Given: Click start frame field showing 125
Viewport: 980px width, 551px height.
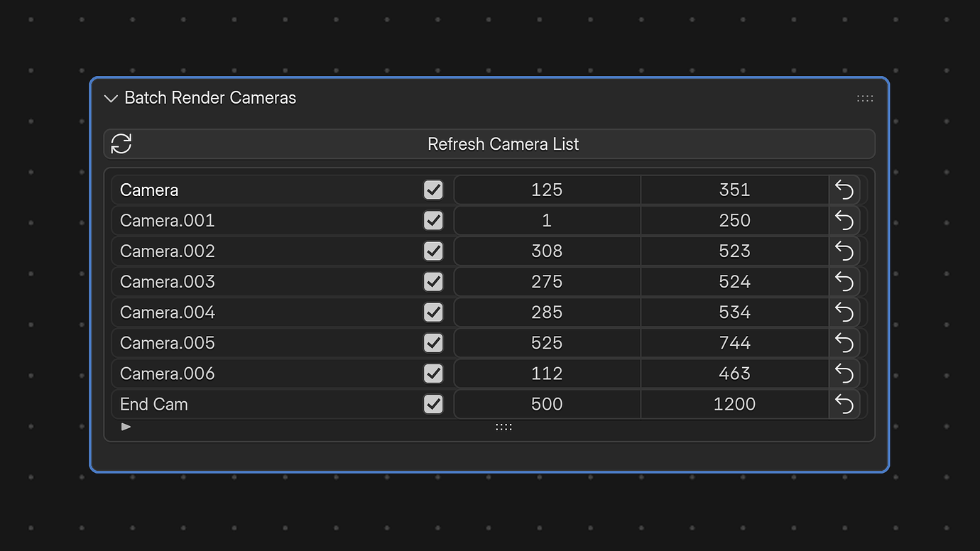Looking at the screenshot, I should (547, 190).
